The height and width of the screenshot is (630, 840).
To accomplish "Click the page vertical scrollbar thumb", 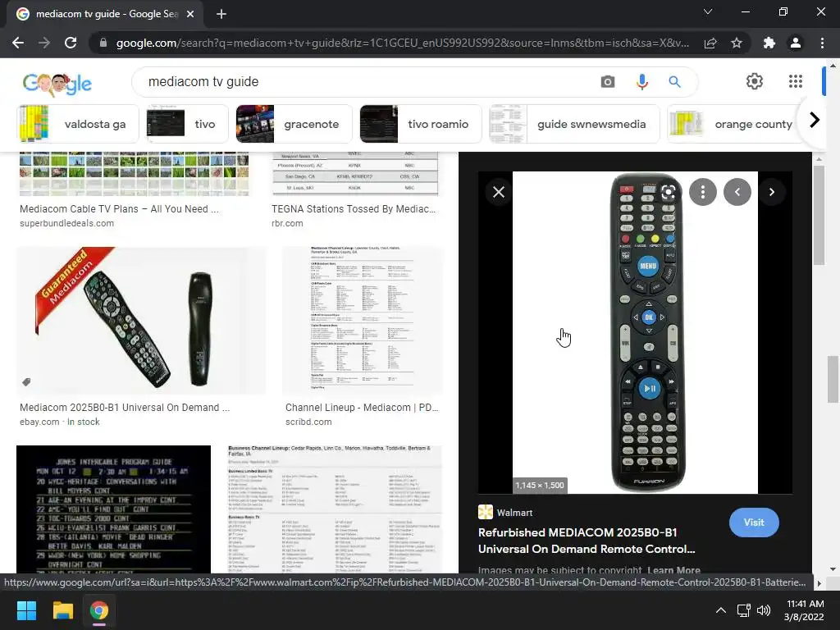I will coord(833,379).
